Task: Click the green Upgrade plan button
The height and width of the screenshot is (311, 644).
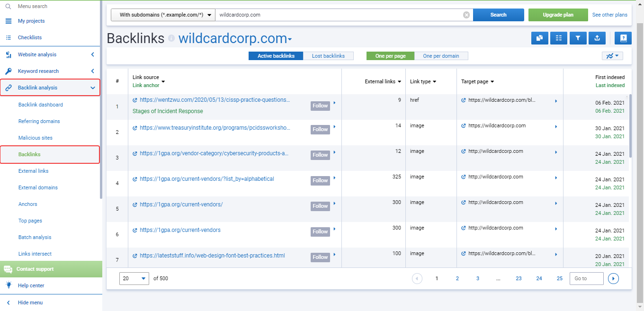Action: [558, 15]
